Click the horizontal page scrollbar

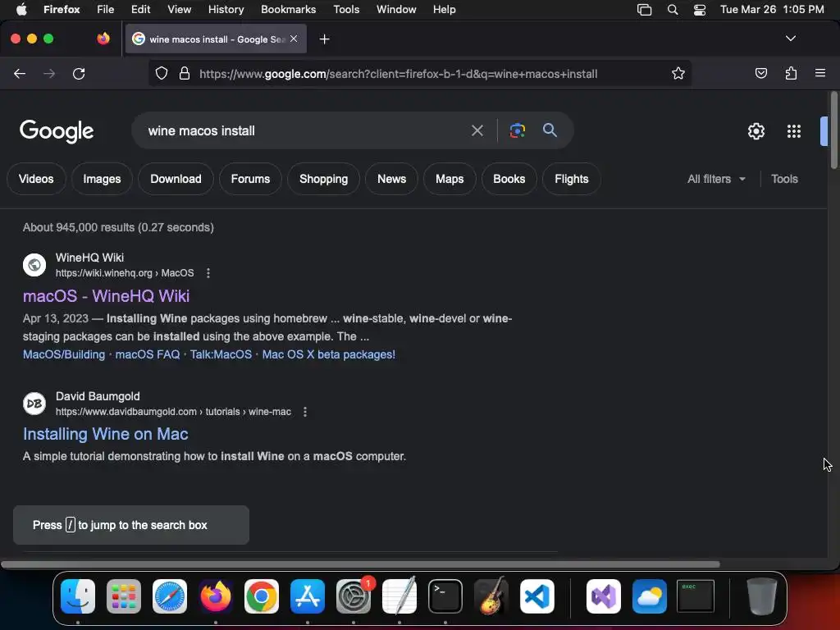pyautogui.click(x=360, y=564)
